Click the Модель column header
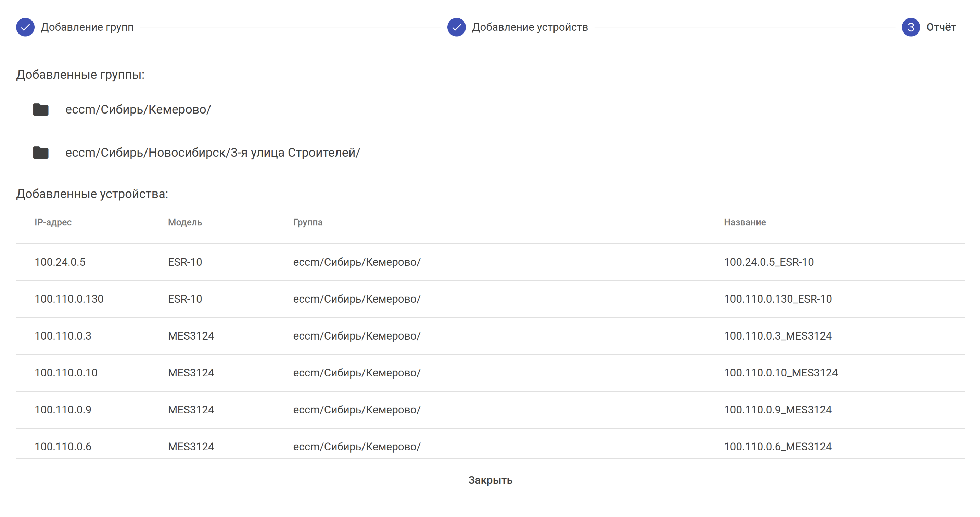This screenshot has height=517, width=980. pos(185,222)
